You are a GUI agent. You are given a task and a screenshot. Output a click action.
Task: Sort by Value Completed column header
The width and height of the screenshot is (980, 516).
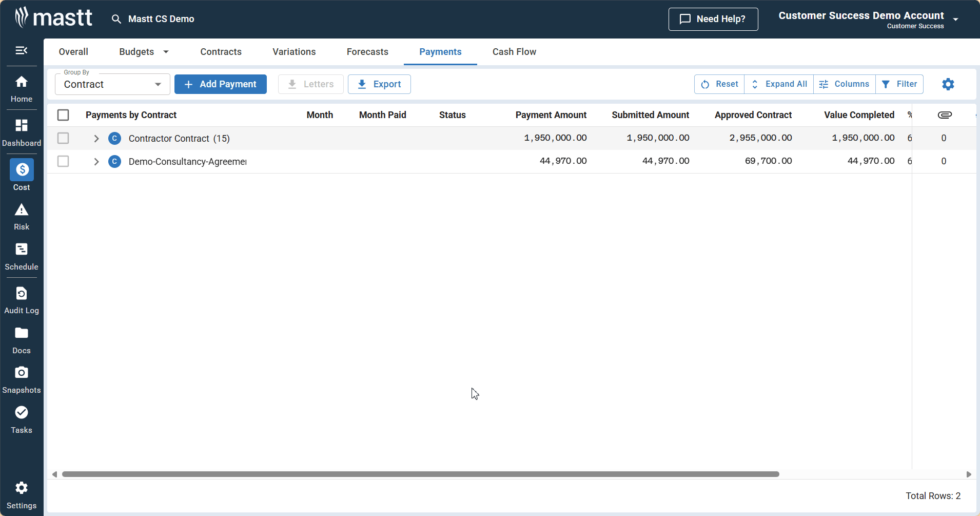pyautogui.click(x=859, y=115)
